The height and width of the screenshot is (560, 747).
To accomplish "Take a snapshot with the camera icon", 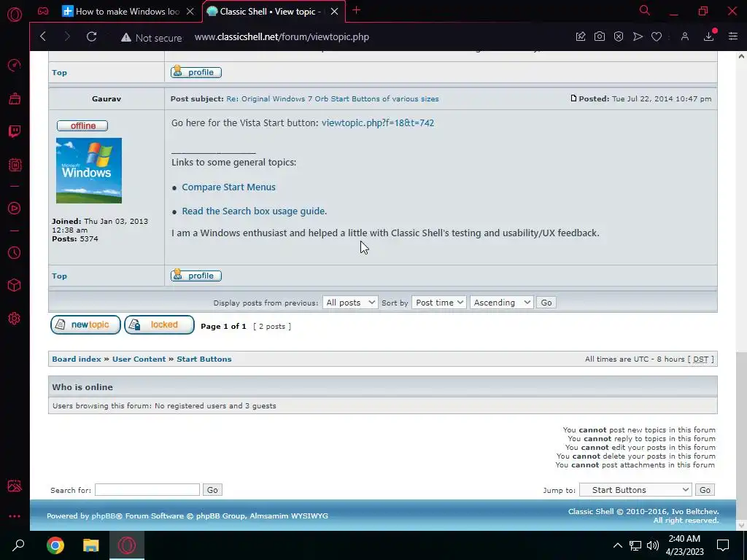I will pyautogui.click(x=600, y=36).
